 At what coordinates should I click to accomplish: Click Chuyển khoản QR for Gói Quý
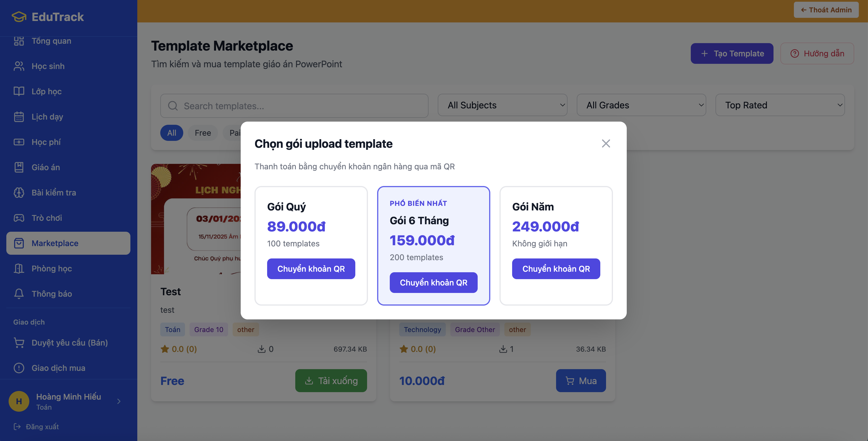(x=311, y=269)
